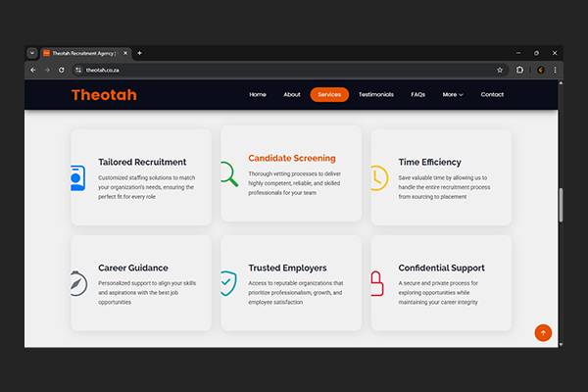Open a new browser tab with plus
The height and width of the screenshot is (392, 588).
coord(139,53)
